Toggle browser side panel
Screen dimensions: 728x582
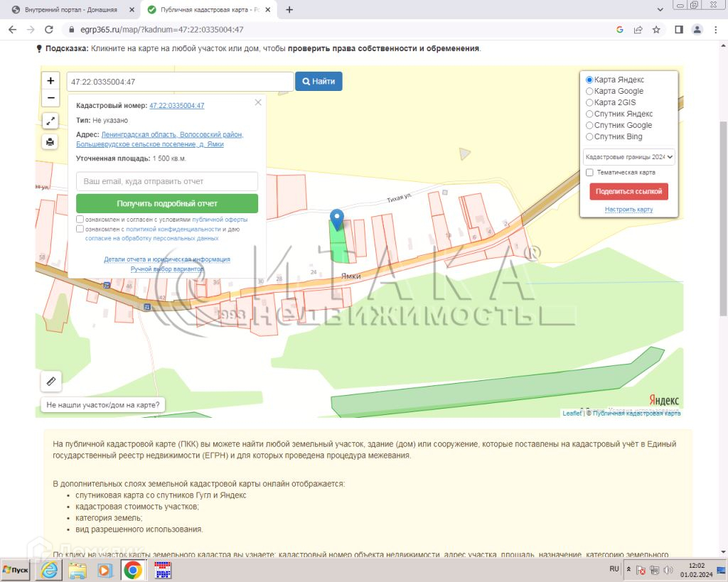(679, 30)
